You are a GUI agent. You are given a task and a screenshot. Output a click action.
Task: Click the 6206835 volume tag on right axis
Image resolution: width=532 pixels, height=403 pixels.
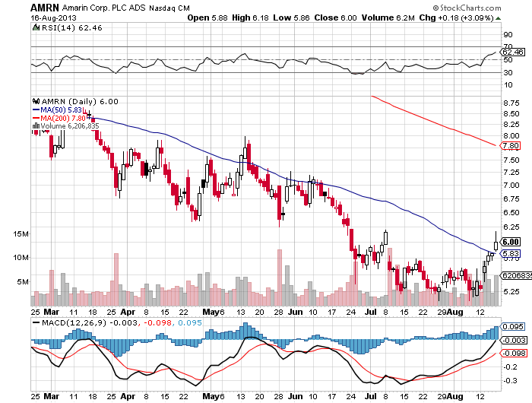tap(516, 275)
